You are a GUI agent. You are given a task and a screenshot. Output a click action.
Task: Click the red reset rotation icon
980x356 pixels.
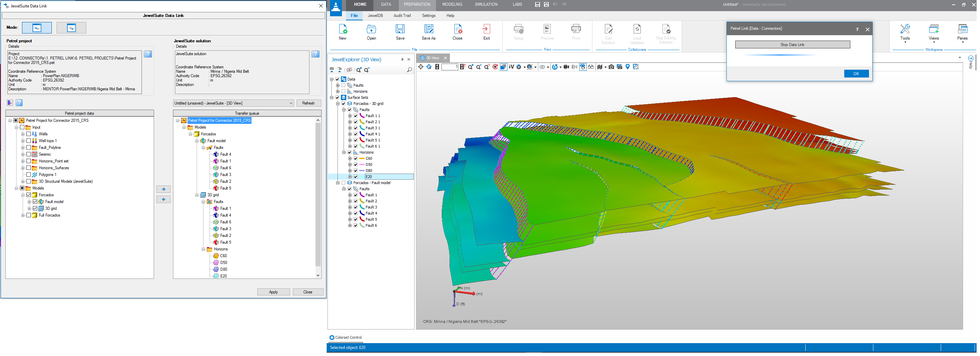click(495, 67)
